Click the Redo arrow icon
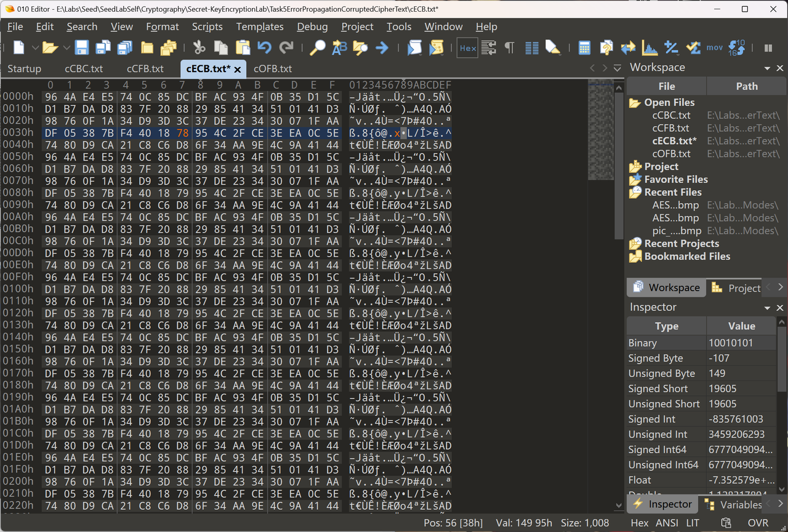 coord(286,47)
